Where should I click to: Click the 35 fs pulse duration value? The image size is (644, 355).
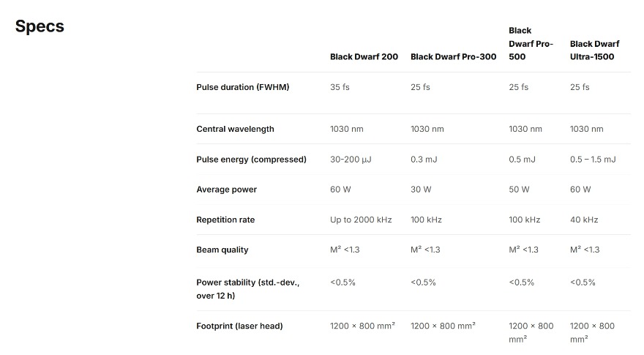pyautogui.click(x=340, y=87)
